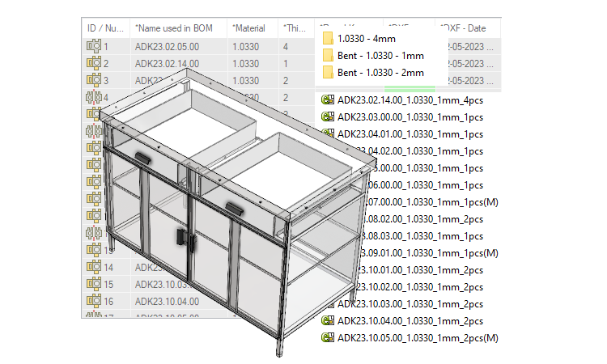This screenshot has height=364, width=607.
Task: Open the '1.0330 - 4mm' folder icon
Action: pyautogui.click(x=328, y=38)
